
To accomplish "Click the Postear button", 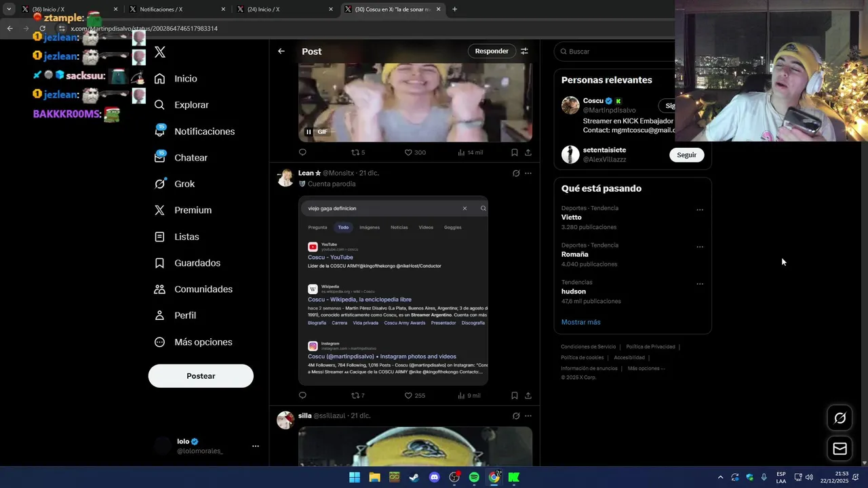I will point(201,376).
